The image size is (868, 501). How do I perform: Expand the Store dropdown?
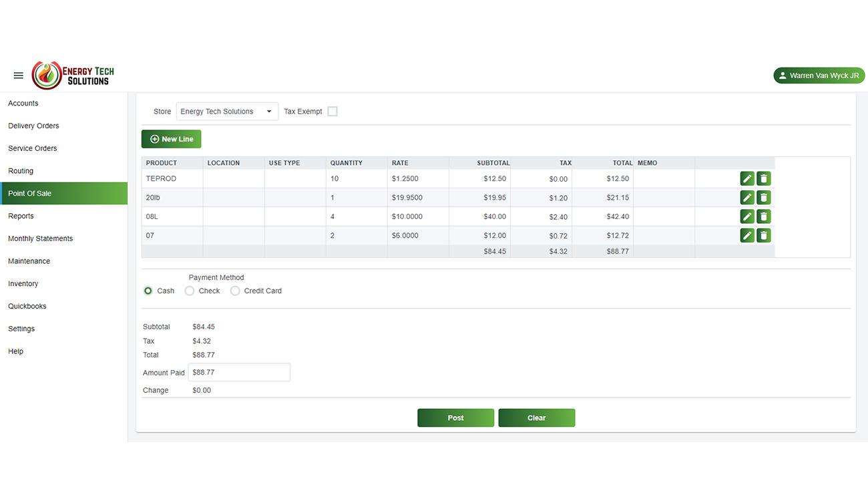(x=227, y=112)
